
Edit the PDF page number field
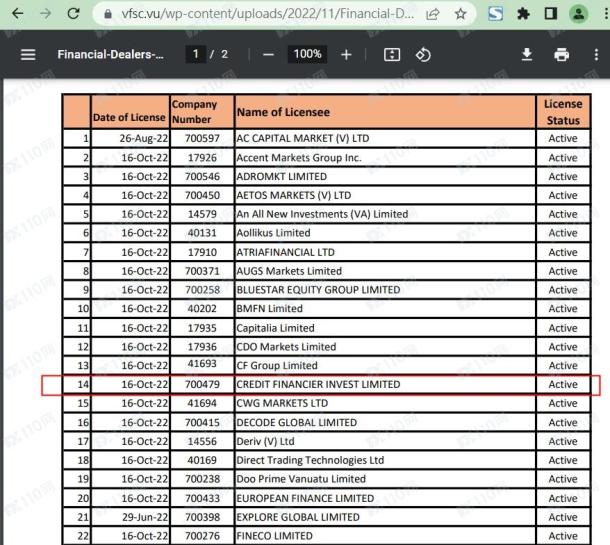click(196, 54)
